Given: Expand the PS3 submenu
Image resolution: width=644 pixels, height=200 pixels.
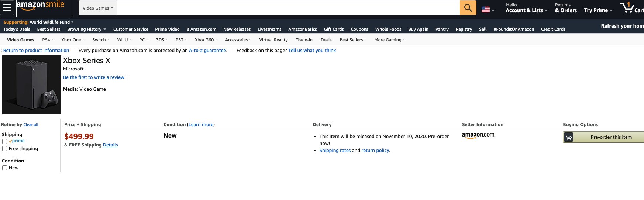Looking at the screenshot, I should point(181,40).
